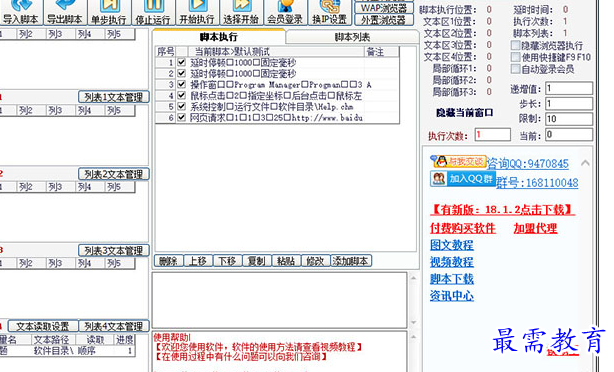Click the 文本路径 column header

pyautogui.click(x=51, y=339)
